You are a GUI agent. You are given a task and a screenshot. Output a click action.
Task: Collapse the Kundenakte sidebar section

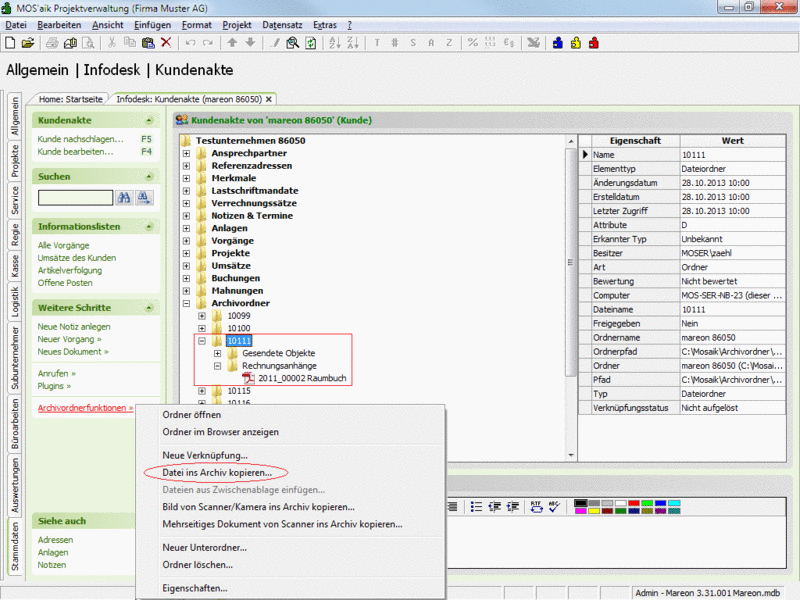pos(149,120)
